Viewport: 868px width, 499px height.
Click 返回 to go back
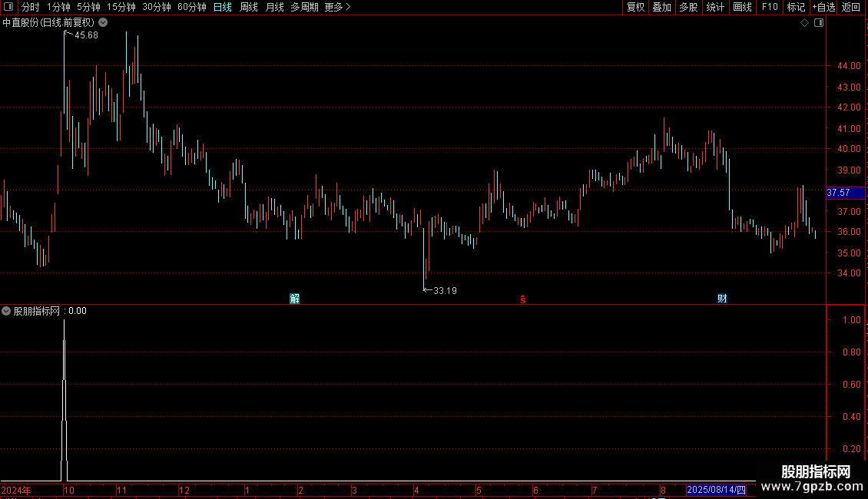point(851,7)
